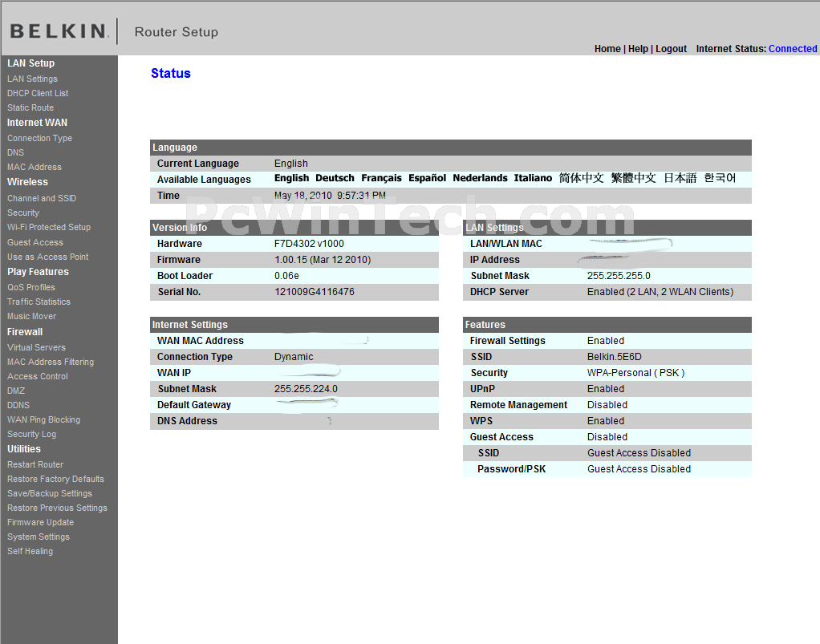The height and width of the screenshot is (644, 820).
Task: Click the Logout link
Action: [671, 49]
